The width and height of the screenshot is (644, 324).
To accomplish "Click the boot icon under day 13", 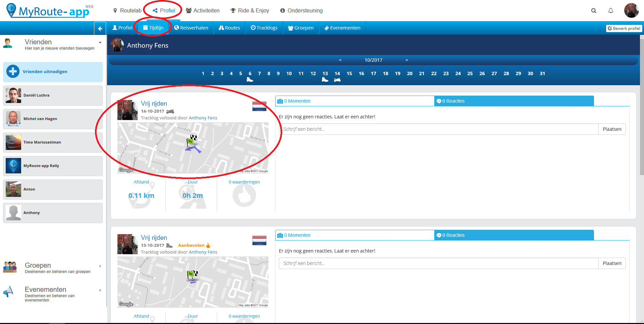I will pyautogui.click(x=325, y=79).
